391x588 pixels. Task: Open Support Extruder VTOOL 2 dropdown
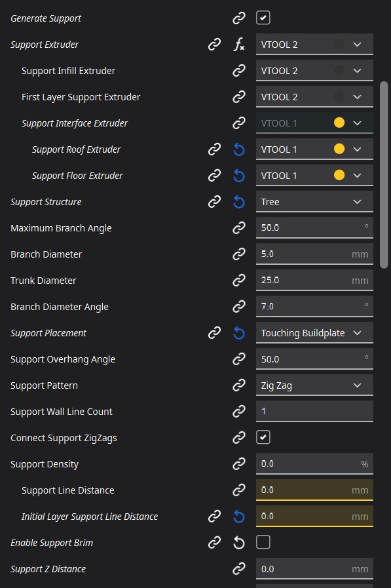tap(314, 45)
